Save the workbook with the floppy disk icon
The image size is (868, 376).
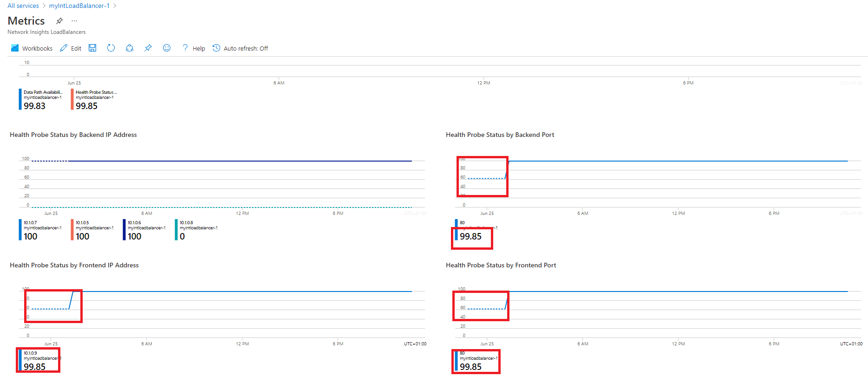[92, 48]
